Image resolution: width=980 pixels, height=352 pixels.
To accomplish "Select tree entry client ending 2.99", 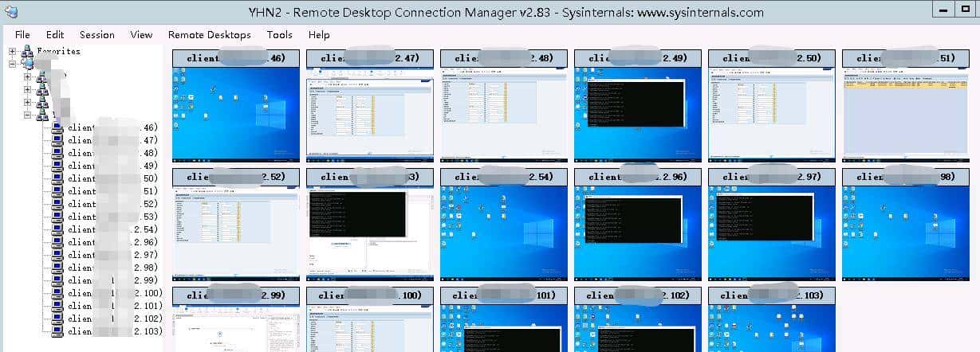I will click(x=112, y=280).
